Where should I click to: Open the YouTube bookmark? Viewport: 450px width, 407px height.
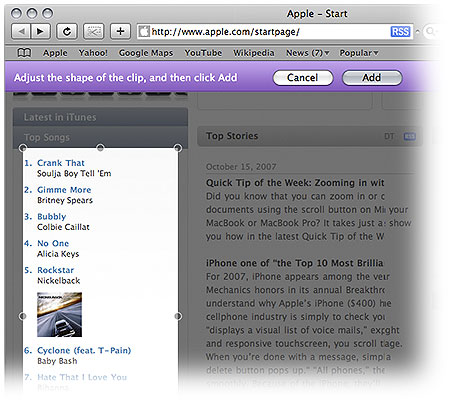(203, 53)
